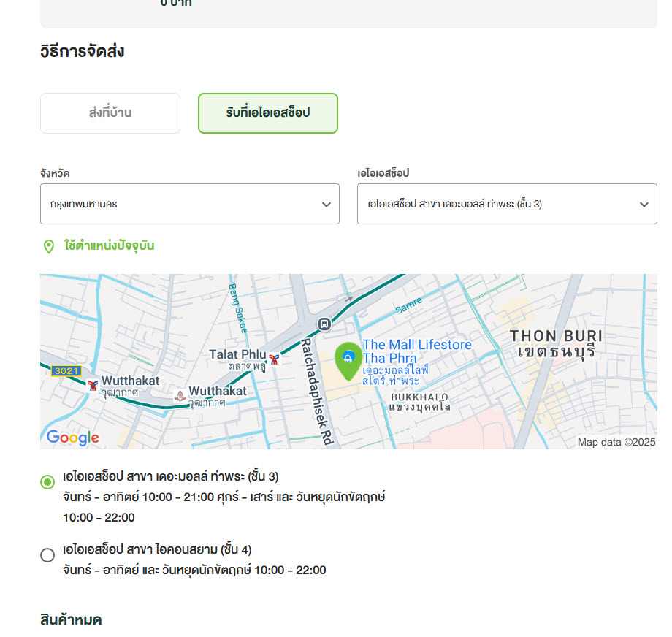Click the 3021 route shield on the map

[x=66, y=371]
